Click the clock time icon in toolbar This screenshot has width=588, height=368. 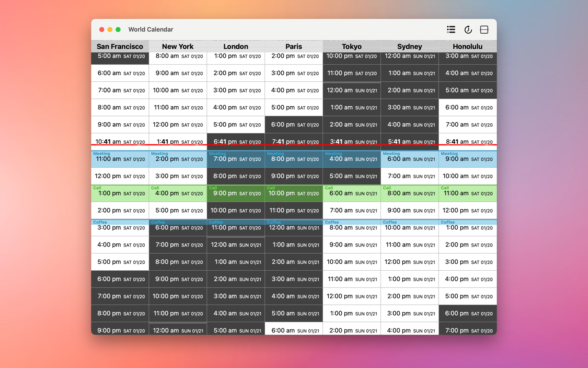(x=468, y=29)
